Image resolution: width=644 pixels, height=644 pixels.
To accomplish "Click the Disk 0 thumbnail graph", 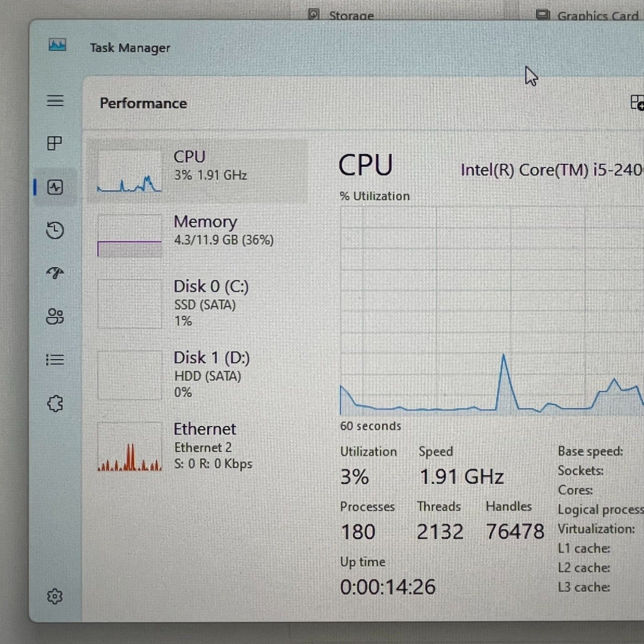I will 129,304.
